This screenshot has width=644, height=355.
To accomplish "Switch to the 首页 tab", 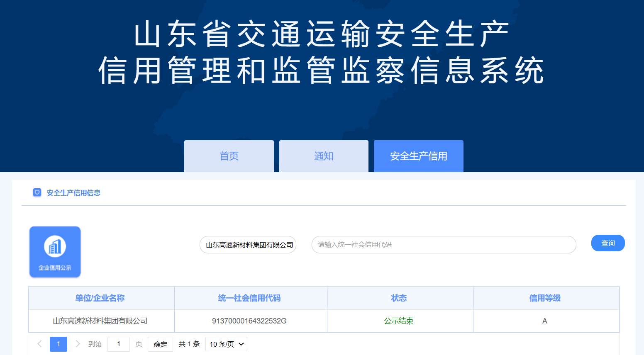I will click(229, 156).
